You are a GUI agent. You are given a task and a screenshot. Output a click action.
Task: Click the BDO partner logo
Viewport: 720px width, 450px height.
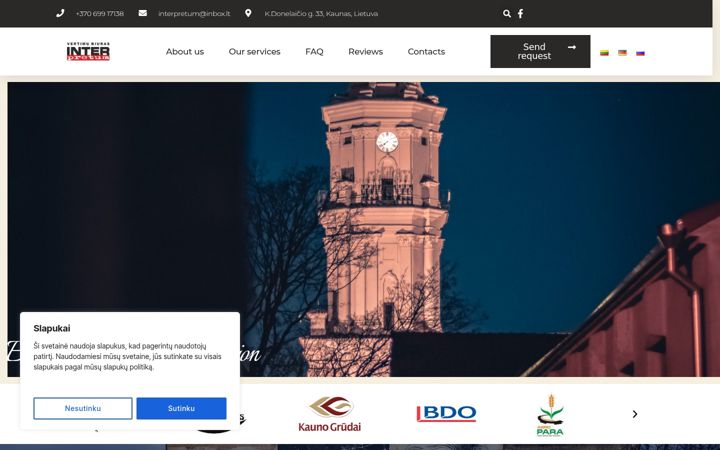(446, 413)
